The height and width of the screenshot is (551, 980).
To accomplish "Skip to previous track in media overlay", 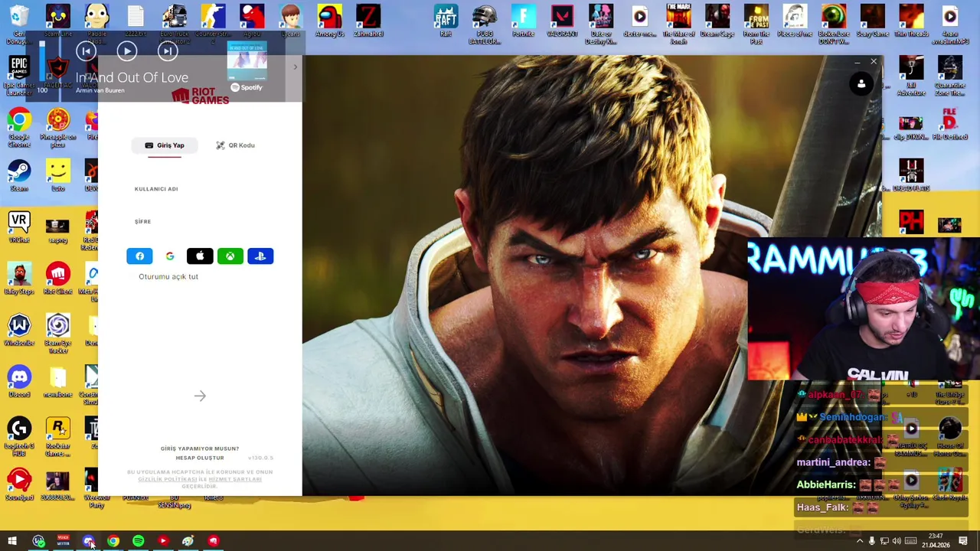I will coord(86,51).
